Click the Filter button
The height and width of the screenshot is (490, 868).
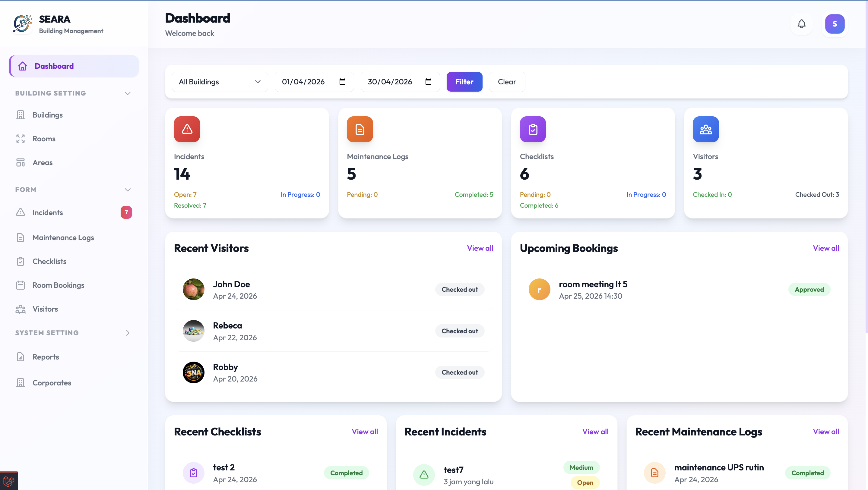464,81
